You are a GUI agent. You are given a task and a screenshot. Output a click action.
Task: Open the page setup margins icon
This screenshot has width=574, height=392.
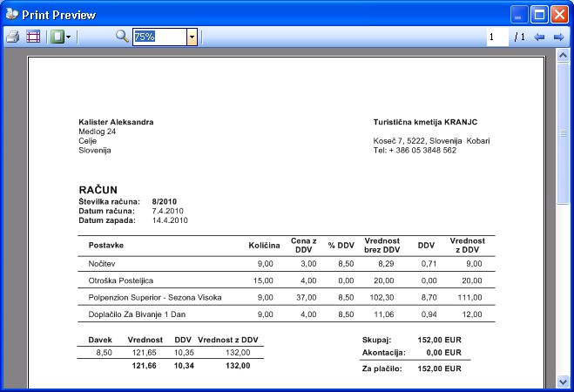click(x=33, y=37)
